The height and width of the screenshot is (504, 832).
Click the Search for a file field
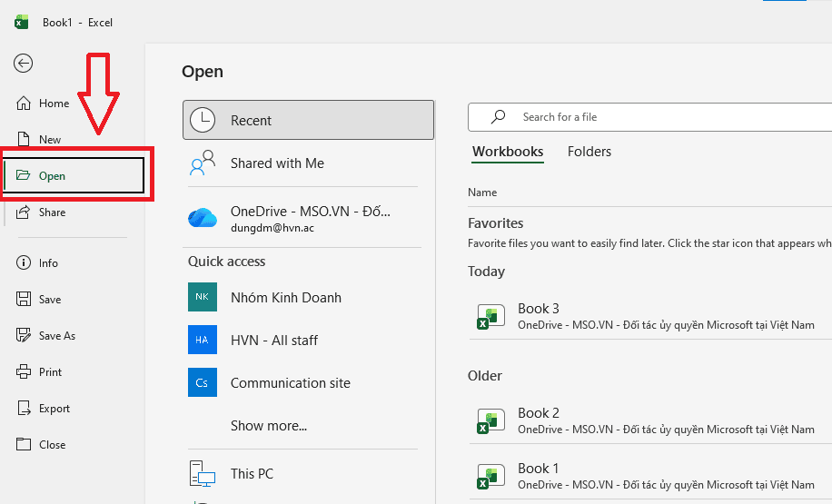pos(650,117)
